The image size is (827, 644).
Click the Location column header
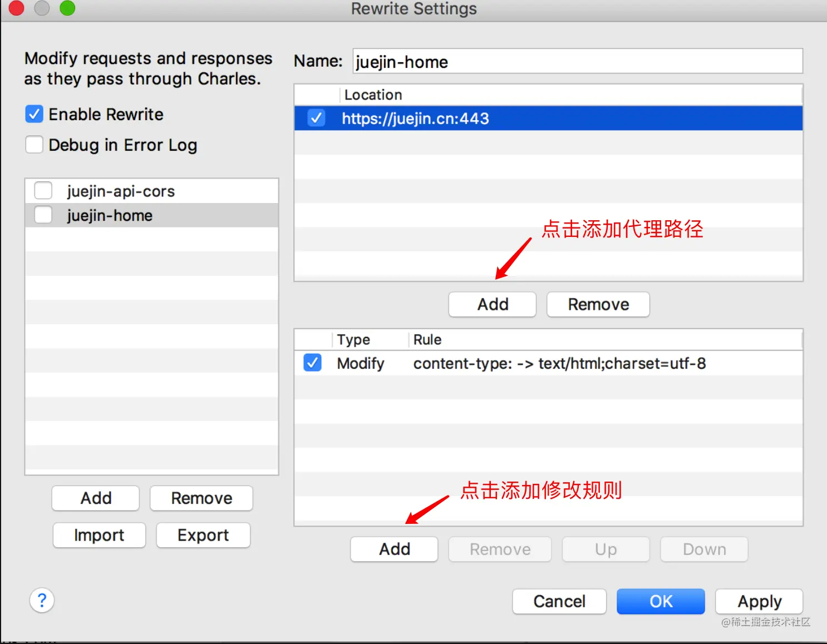570,95
